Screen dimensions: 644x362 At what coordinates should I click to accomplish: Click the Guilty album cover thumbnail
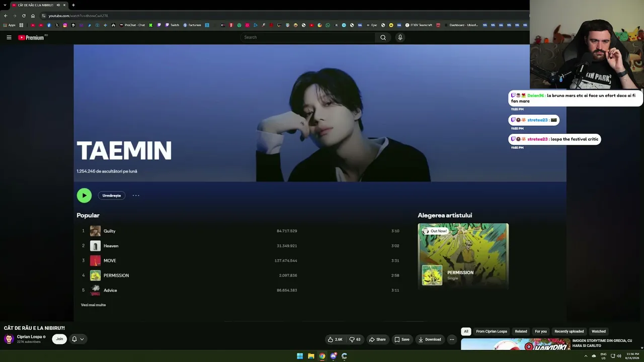(x=95, y=231)
